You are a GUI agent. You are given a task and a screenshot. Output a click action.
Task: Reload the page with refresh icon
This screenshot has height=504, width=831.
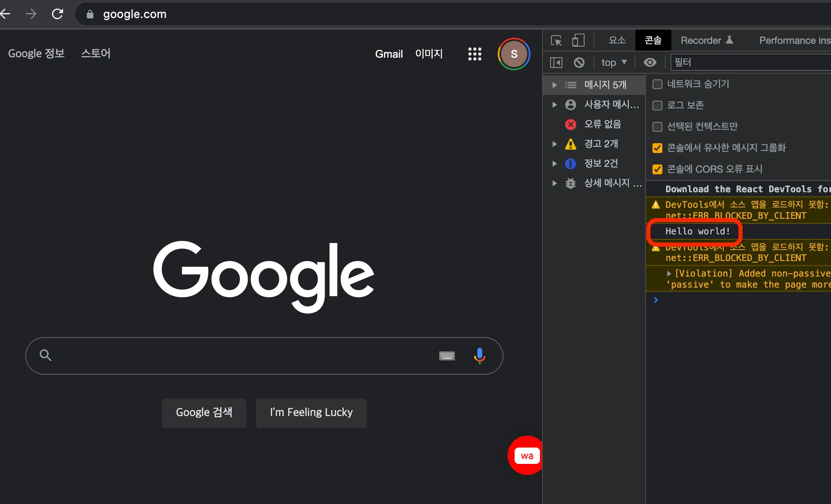coord(58,14)
